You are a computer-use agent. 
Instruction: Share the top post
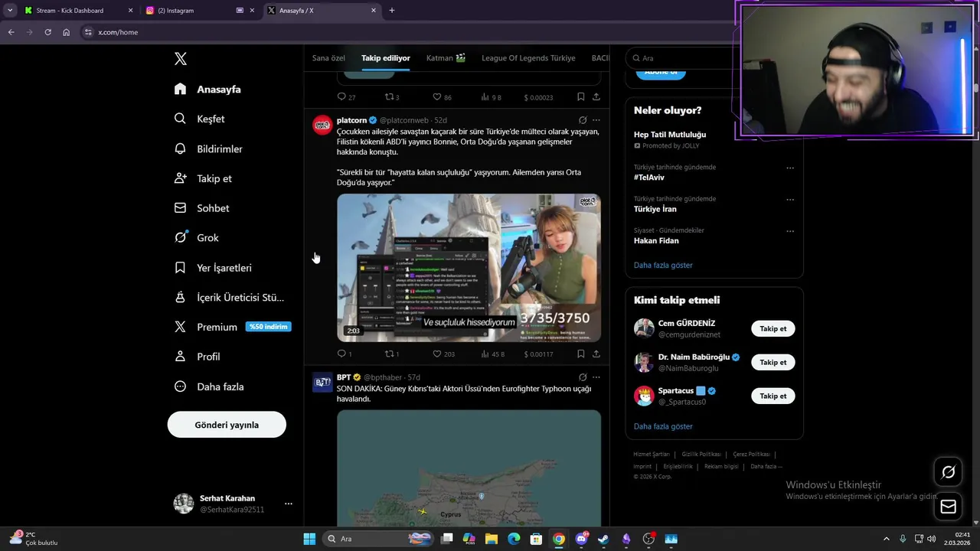[596, 97]
